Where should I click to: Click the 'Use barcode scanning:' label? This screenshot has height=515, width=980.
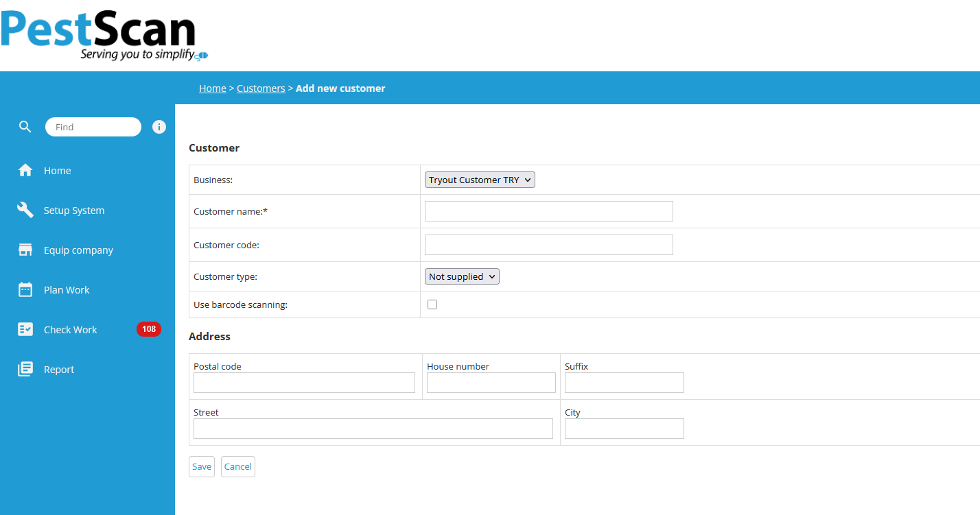click(x=240, y=304)
